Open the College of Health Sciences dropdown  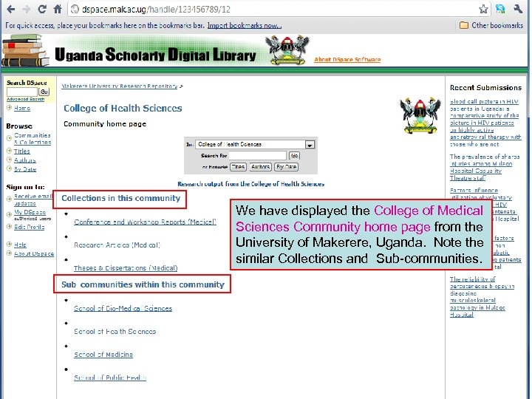(x=255, y=144)
